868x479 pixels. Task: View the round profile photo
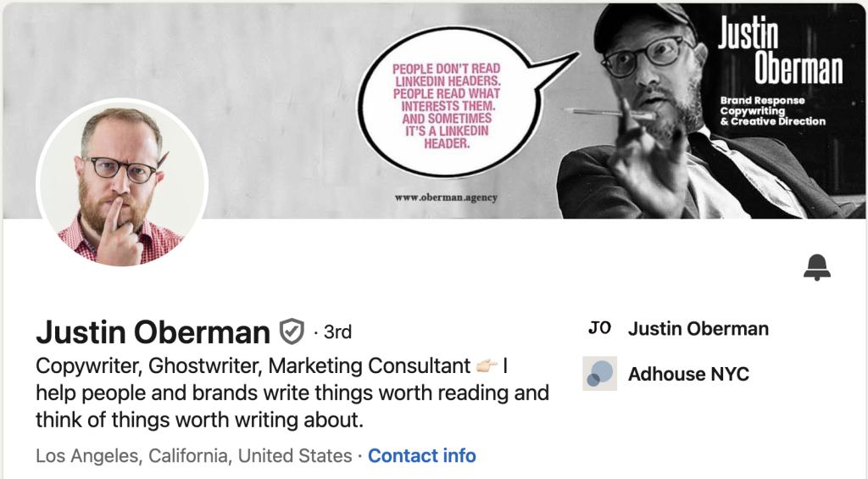coord(122,183)
